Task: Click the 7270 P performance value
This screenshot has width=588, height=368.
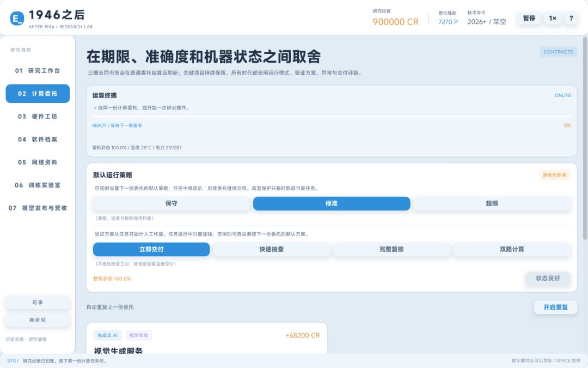Action: (x=448, y=22)
